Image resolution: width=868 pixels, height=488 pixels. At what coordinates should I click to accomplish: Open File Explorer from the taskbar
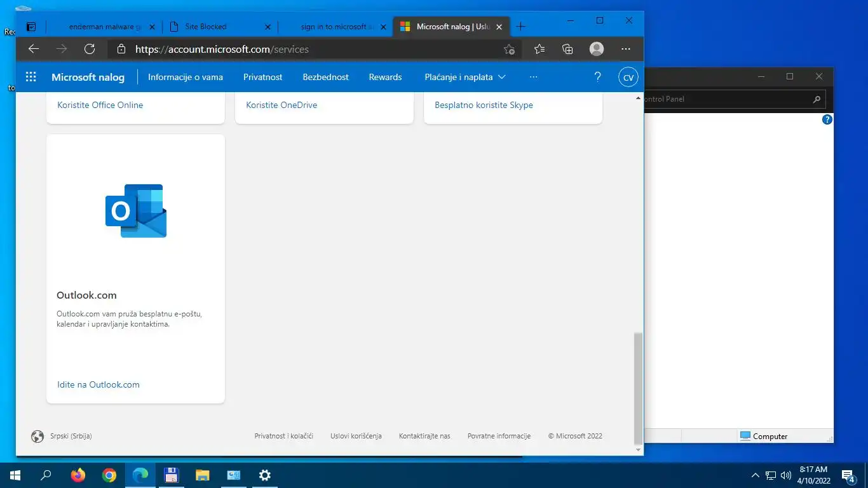coord(203,475)
